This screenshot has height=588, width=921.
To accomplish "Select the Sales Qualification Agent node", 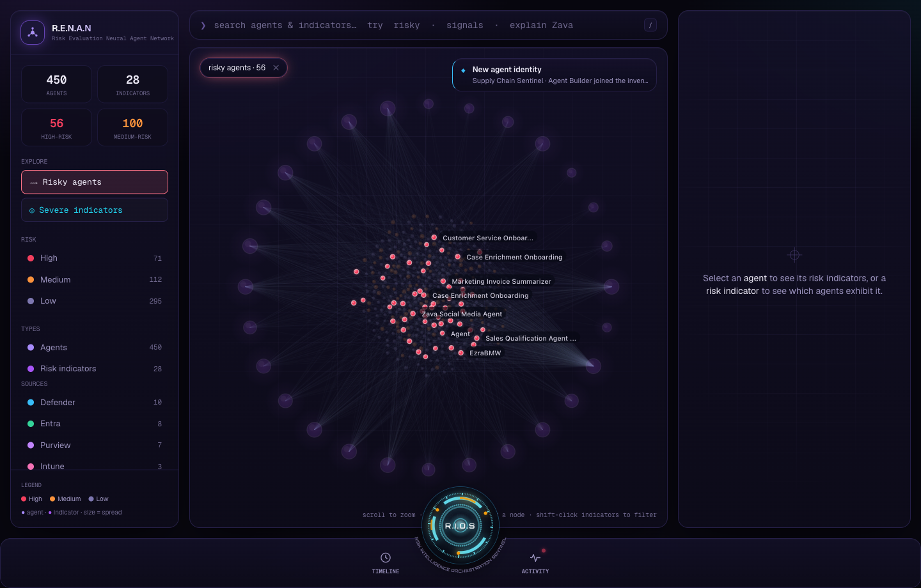I will (x=477, y=338).
